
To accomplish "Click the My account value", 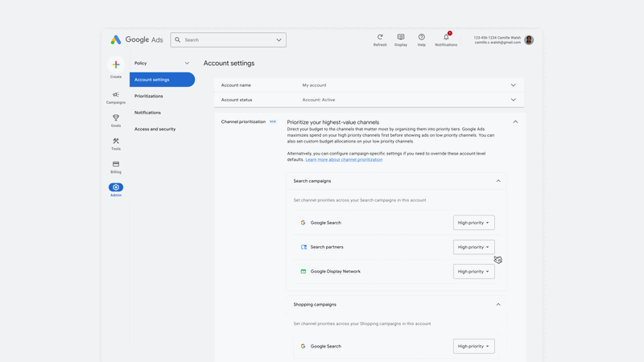I will coord(314,85).
